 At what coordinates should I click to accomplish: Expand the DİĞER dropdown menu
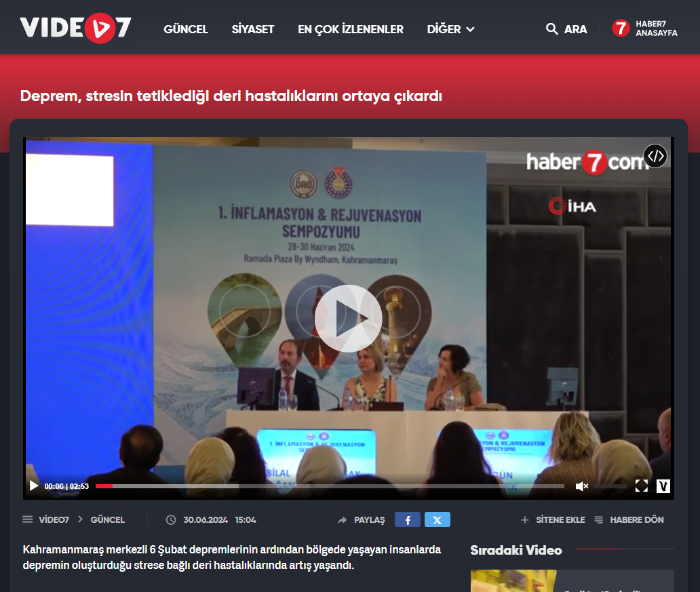point(450,29)
